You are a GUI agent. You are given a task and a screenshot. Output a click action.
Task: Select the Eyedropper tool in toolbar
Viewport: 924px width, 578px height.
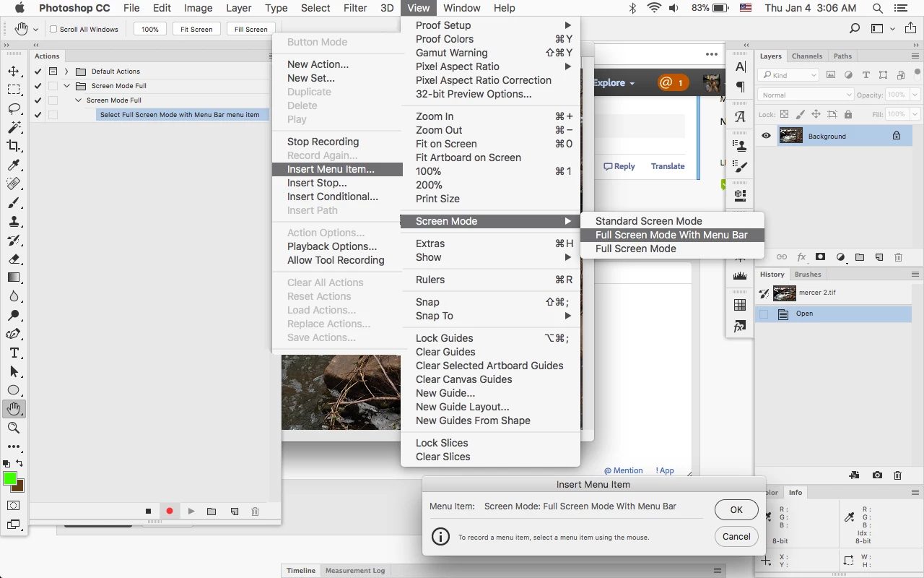(x=14, y=165)
